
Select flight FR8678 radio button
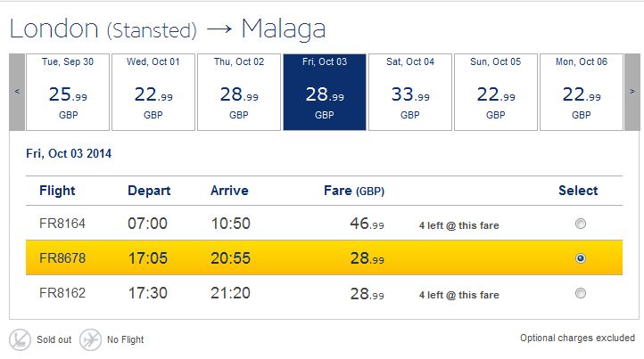tap(581, 258)
